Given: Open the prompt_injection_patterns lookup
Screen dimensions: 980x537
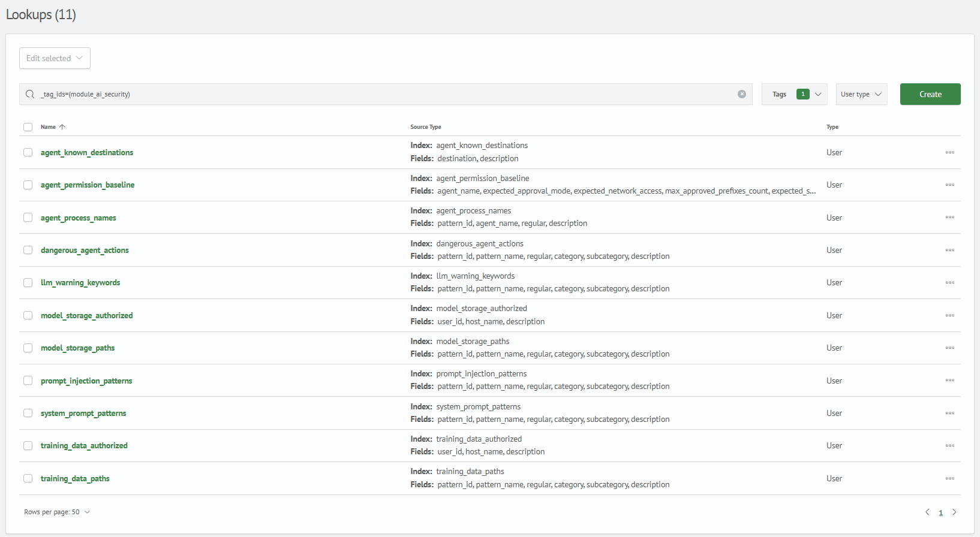Looking at the screenshot, I should [86, 381].
